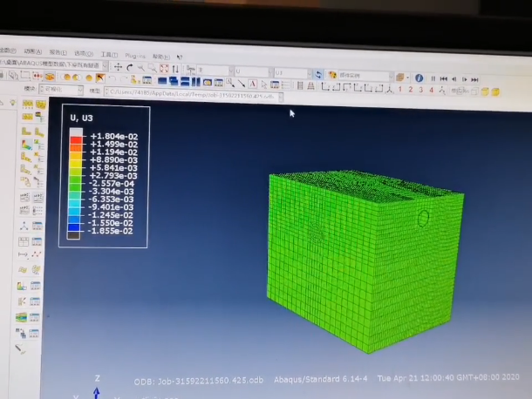Image resolution: width=532 pixels, height=399 pixels.
Task: Select the Box Zoom tool
Action: (153, 68)
